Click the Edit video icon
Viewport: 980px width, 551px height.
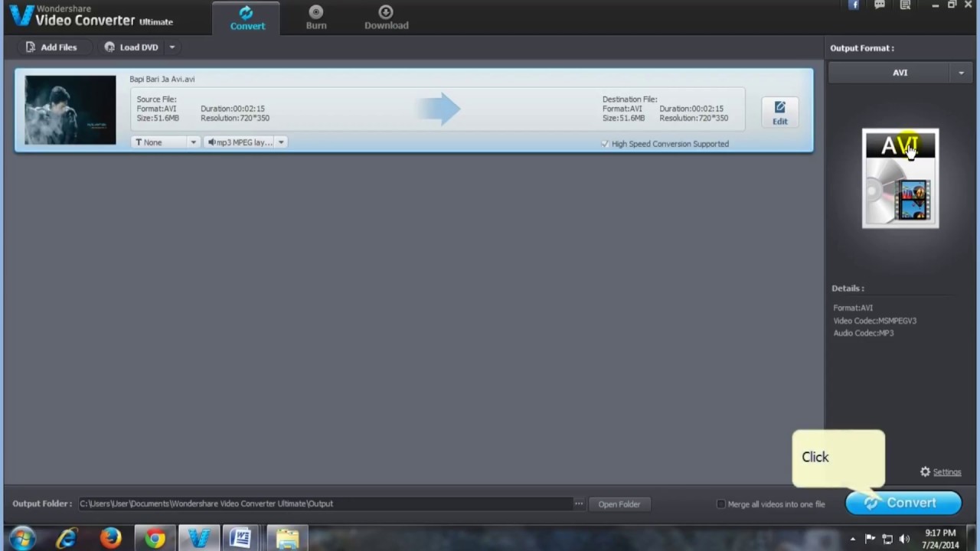tap(779, 112)
